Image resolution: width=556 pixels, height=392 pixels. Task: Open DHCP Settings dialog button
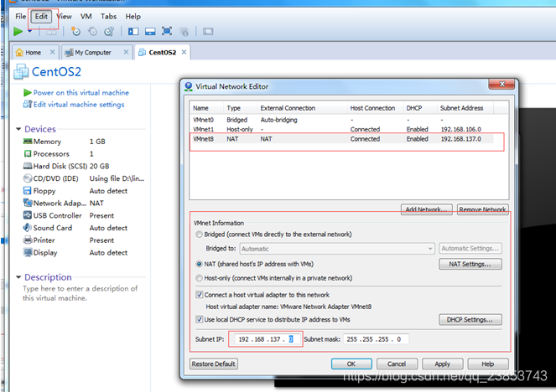pyautogui.click(x=470, y=319)
